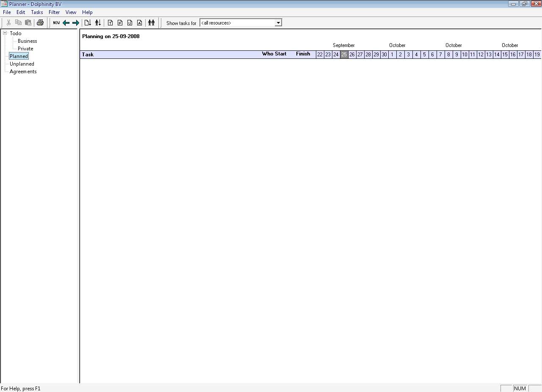Click the NUM status bar indicator
Image resolution: width=542 pixels, height=392 pixels.
point(520,388)
